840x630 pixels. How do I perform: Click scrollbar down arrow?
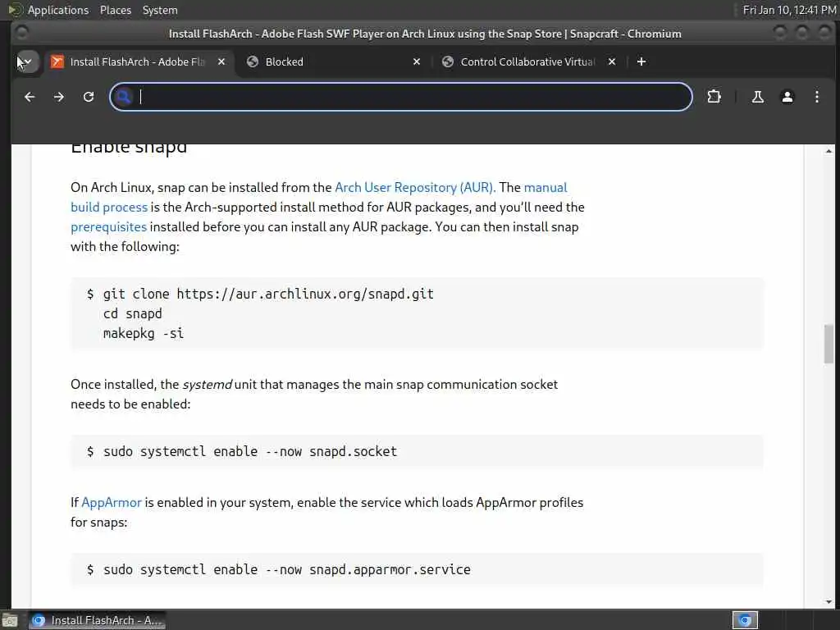click(829, 602)
